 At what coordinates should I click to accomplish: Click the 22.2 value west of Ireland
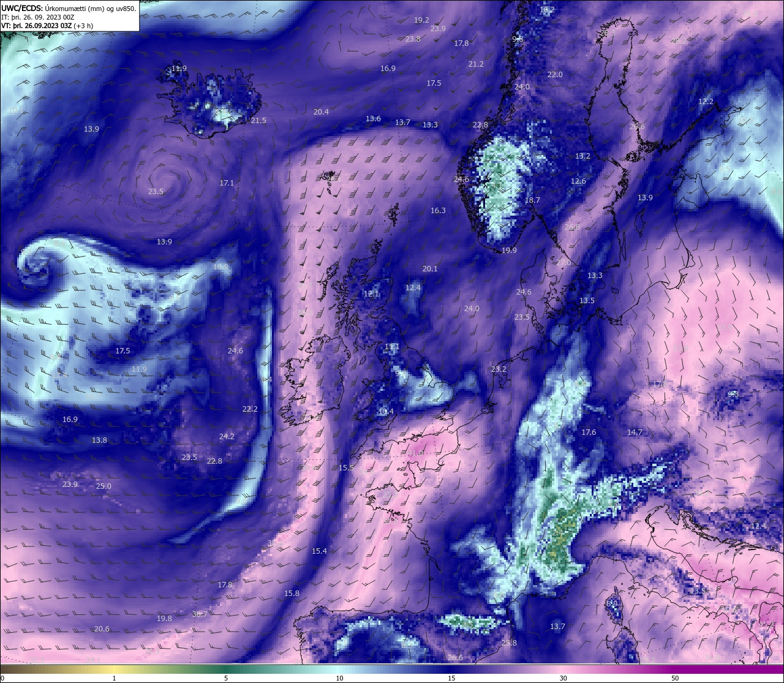pyautogui.click(x=250, y=409)
